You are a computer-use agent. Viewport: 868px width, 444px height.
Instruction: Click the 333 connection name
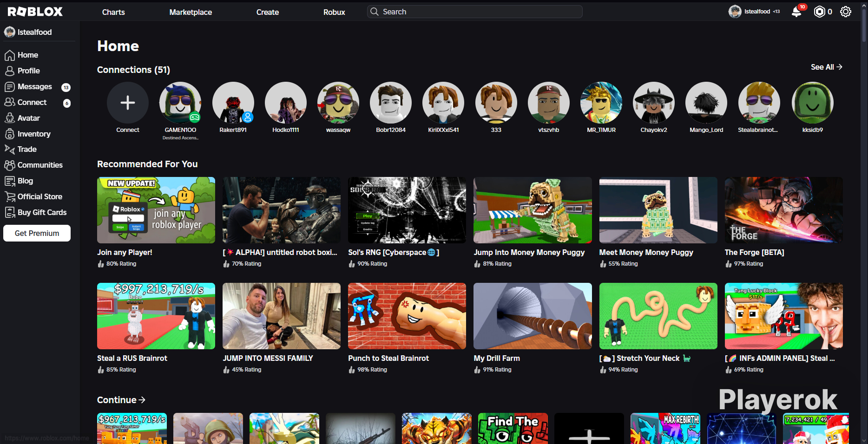(x=496, y=130)
